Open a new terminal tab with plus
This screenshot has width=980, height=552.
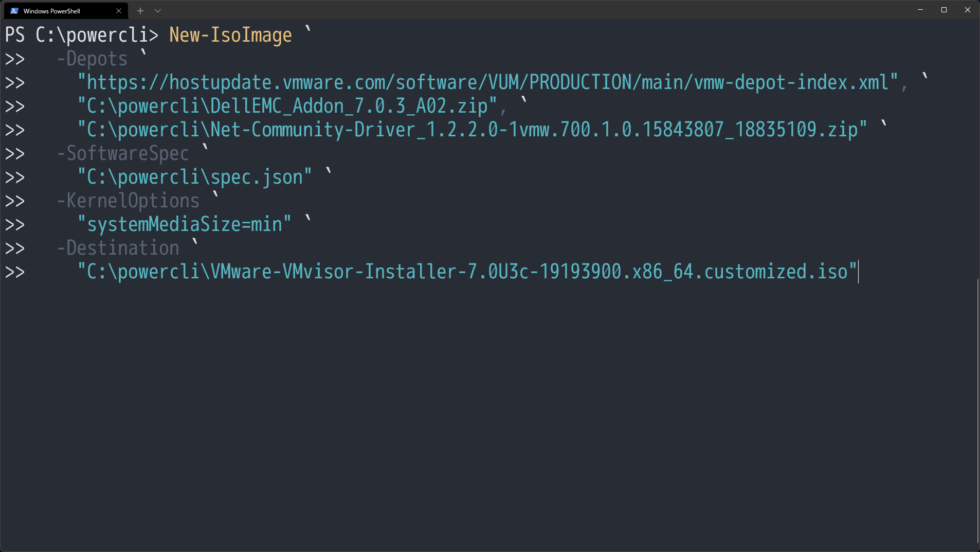coord(139,10)
